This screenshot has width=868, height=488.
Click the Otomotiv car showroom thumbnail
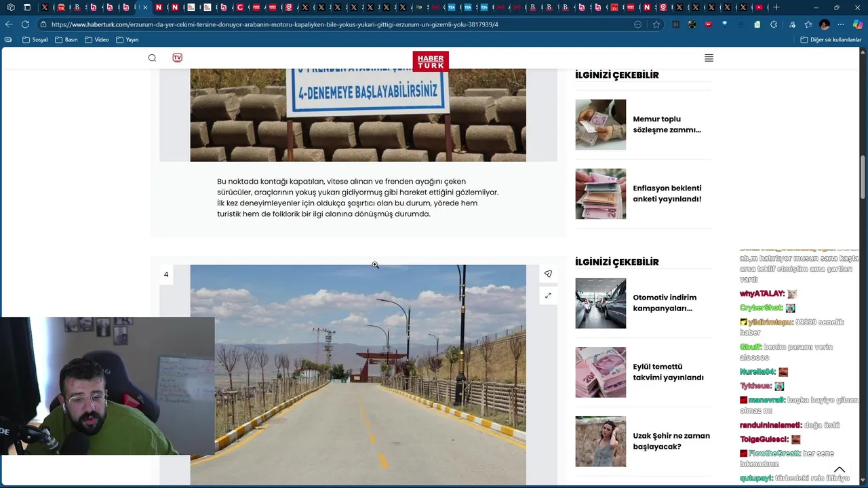tap(601, 303)
